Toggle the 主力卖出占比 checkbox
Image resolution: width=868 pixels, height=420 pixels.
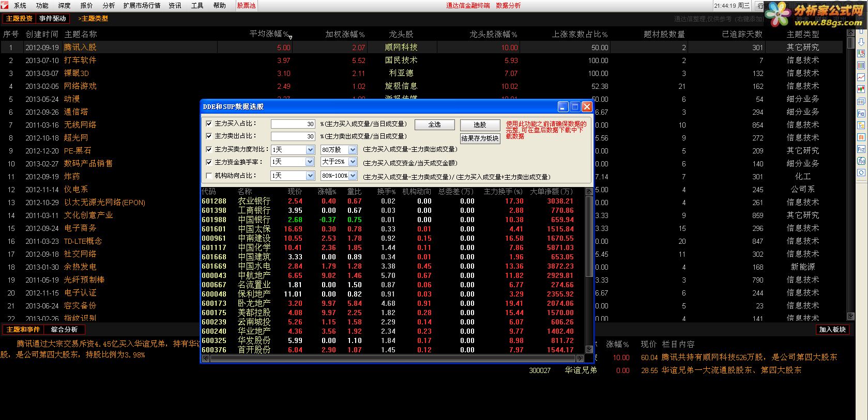point(209,136)
